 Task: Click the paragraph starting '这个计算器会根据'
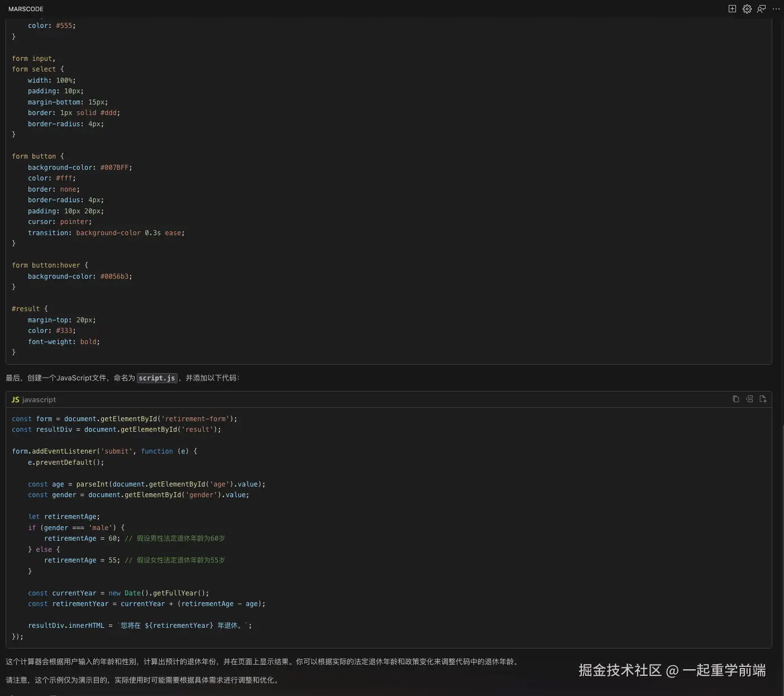pyautogui.click(x=264, y=662)
